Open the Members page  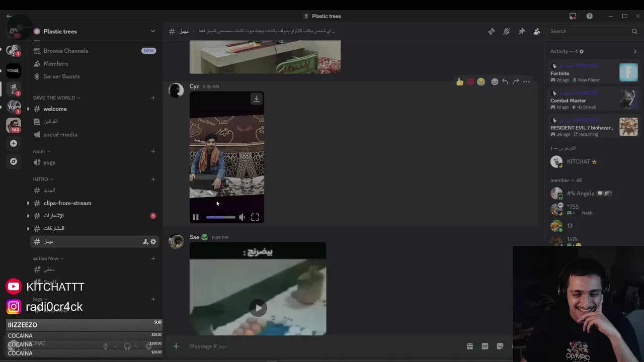click(x=94, y=64)
